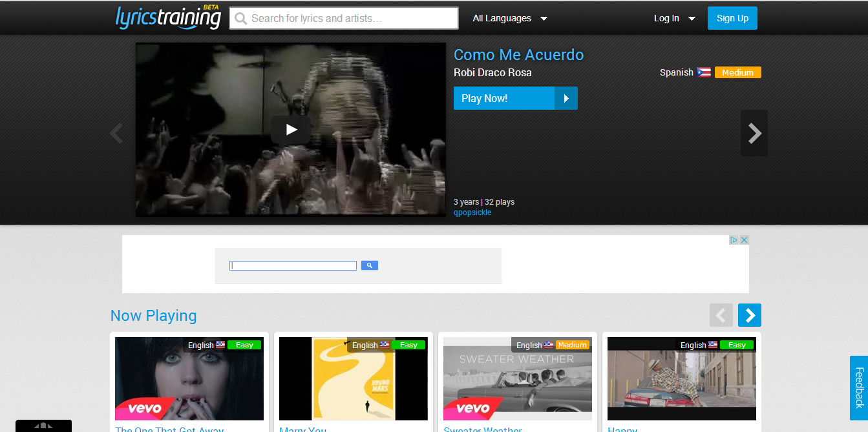This screenshot has height=432, width=868.
Task: Click the US flag on the Happy card
Action: point(713,345)
